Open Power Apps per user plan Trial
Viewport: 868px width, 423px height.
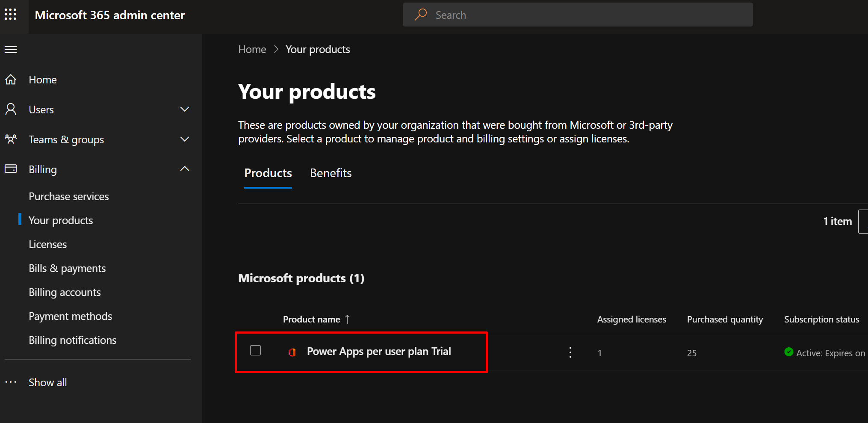(378, 352)
